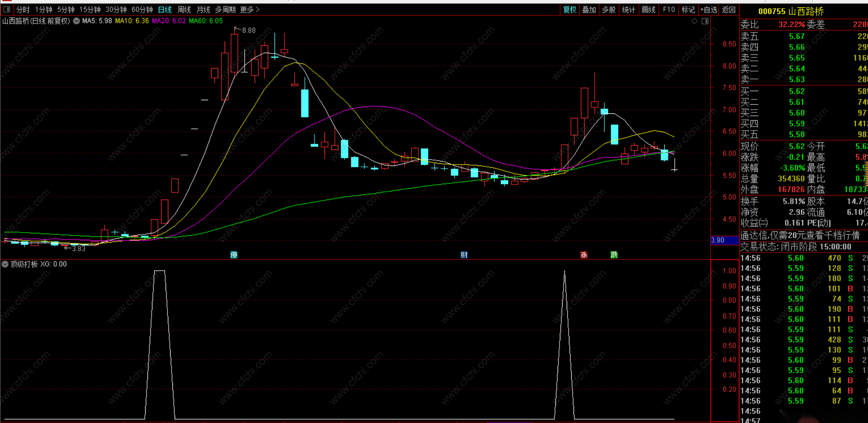Open F10 company information
868x423 pixels.
tap(668, 10)
